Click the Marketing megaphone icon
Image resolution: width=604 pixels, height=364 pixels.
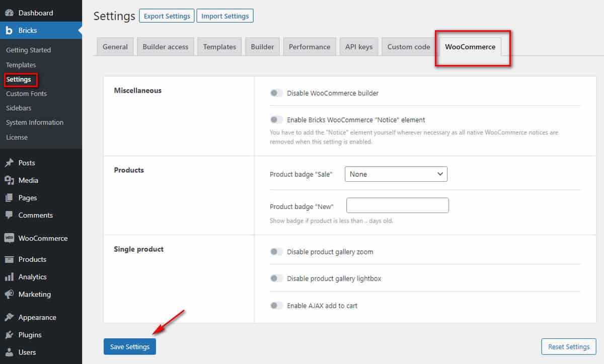9,294
